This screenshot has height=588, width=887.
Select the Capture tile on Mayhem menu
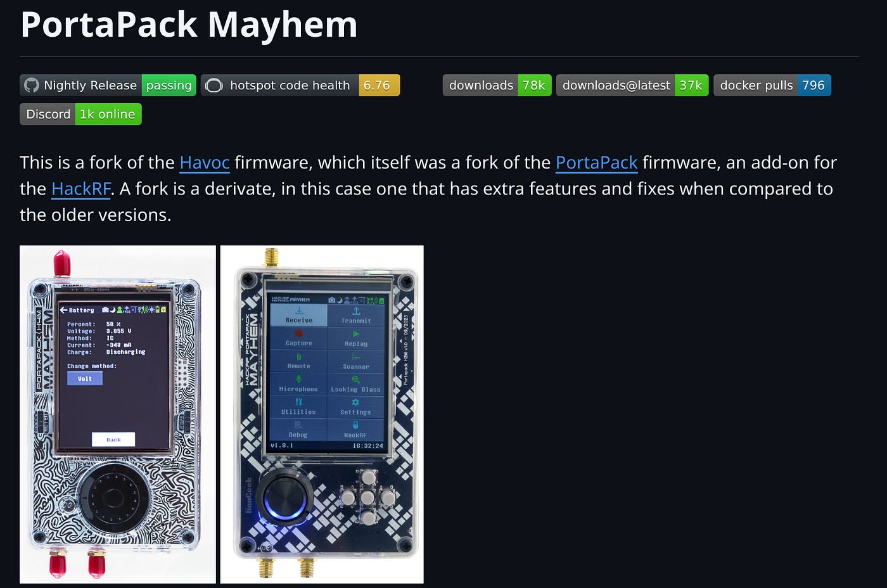pyautogui.click(x=299, y=338)
